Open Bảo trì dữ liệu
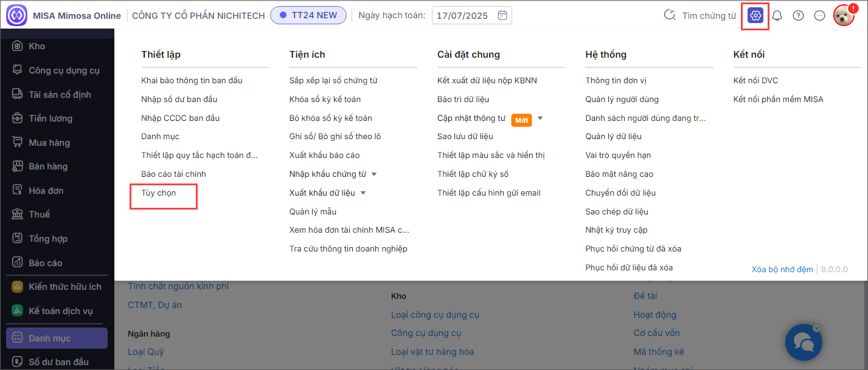This screenshot has height=370, width=868. pyautogui.click(x=464, y=99)
